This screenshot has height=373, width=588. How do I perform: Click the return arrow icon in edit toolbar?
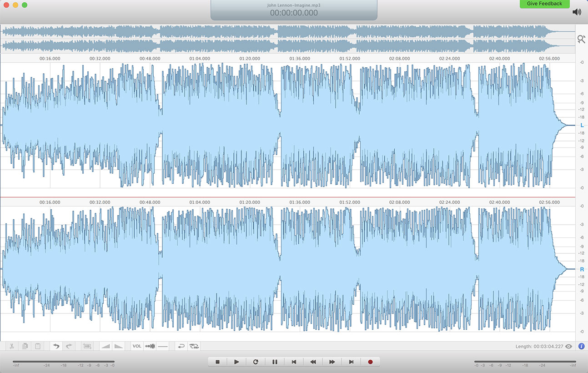181,346
